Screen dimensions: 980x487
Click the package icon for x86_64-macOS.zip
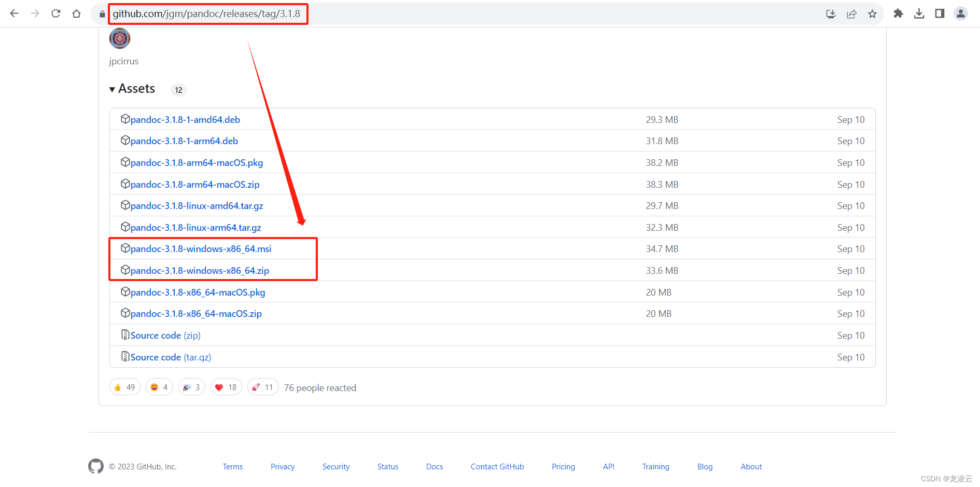pos(125,313)
